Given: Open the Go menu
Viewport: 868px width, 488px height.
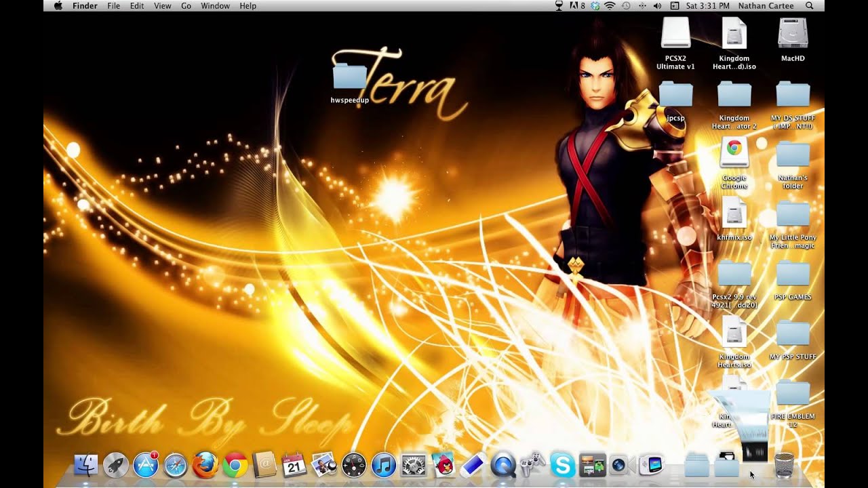Looking at the screenshot, I should [186, 5].
